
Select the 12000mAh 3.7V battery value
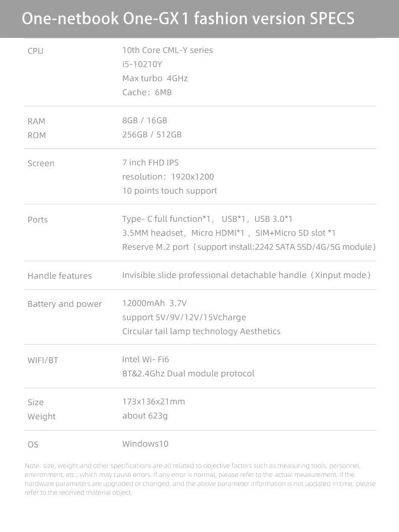pos(155,303)
